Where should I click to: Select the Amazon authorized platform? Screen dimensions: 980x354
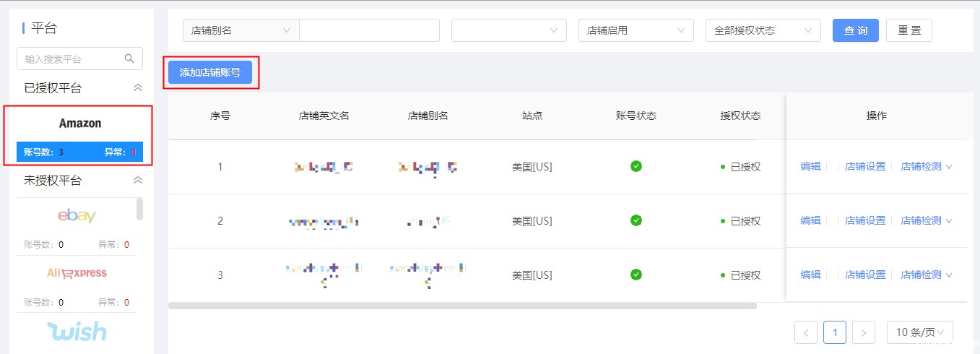coord(79,134)
